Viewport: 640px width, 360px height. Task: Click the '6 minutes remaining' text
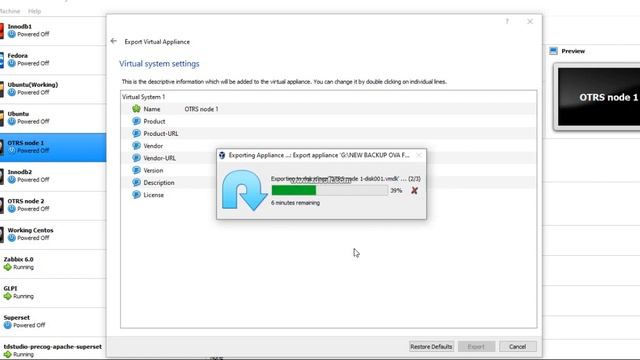click(296, 203)
